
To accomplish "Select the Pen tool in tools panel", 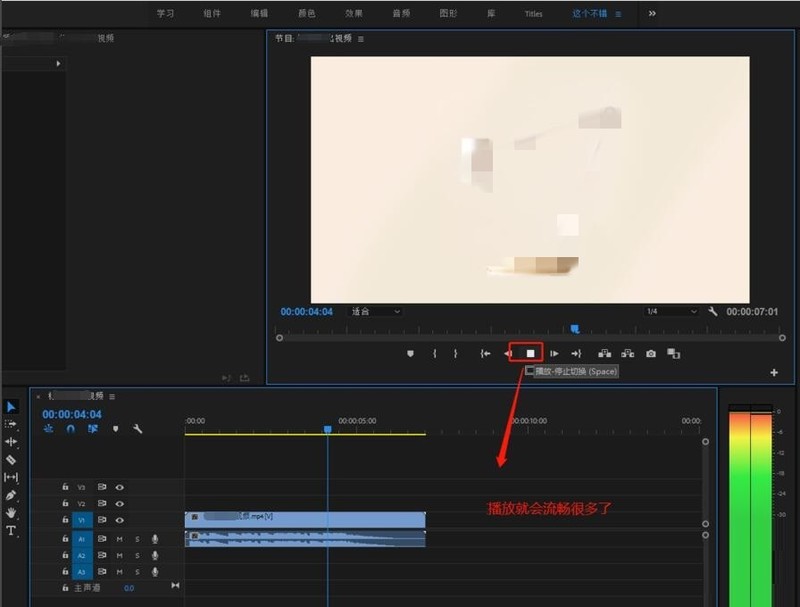I will (11, 495).
